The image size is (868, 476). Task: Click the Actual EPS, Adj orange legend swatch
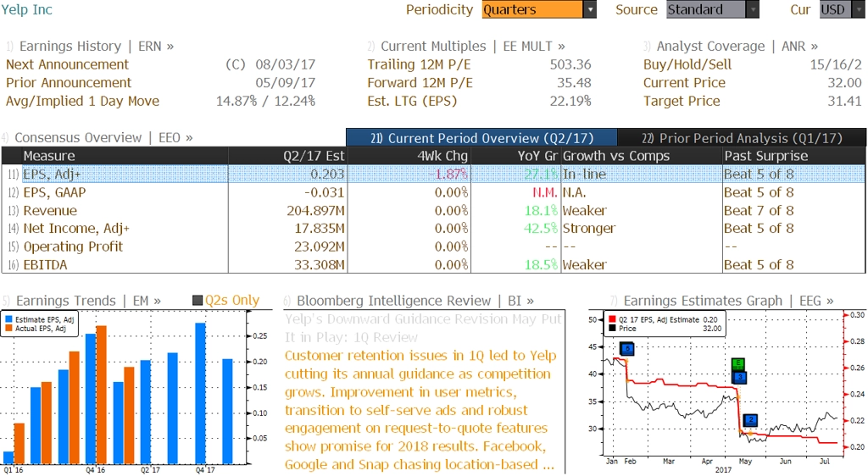8,329
